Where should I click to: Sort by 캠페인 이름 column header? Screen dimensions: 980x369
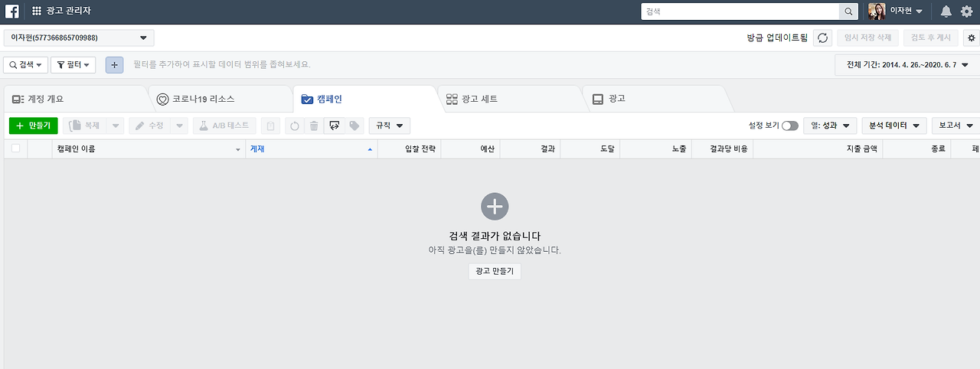point(148,149)
